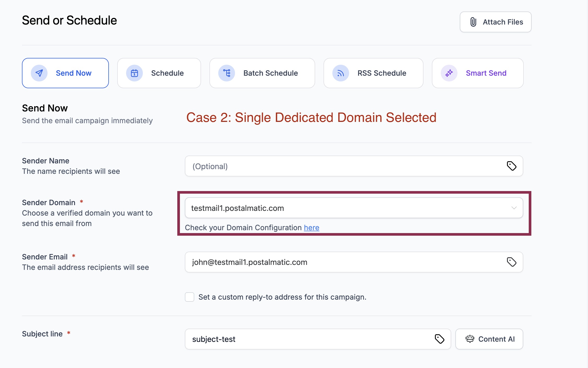Click the robot icon on Content AI

click(x=470, y=339)
